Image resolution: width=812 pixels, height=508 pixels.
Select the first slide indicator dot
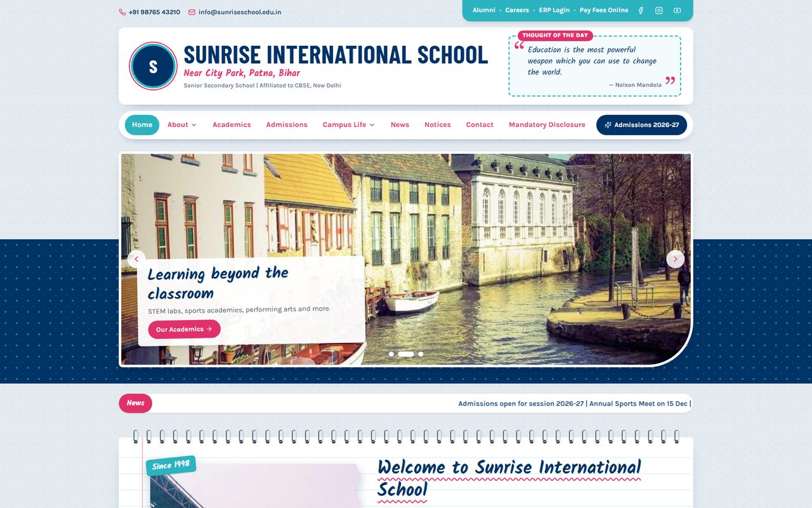(x=391, y=354)
